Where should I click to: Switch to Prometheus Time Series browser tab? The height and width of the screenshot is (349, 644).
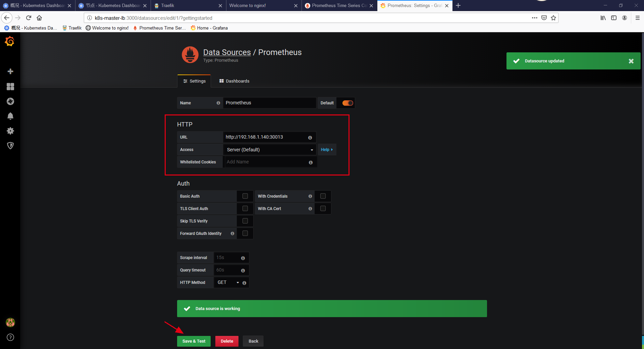[339, 5]
